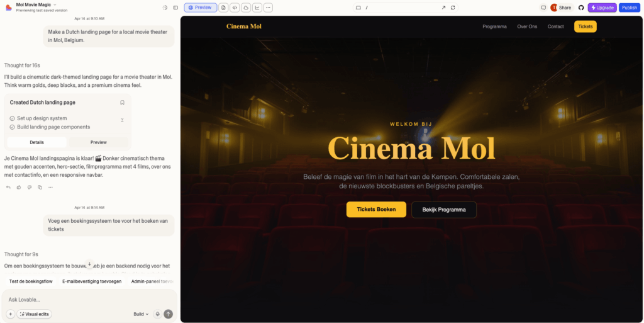This screenshot has width=644, height=323.
Task: Click the purple Upgrade button
Action: tap(602, 8)
